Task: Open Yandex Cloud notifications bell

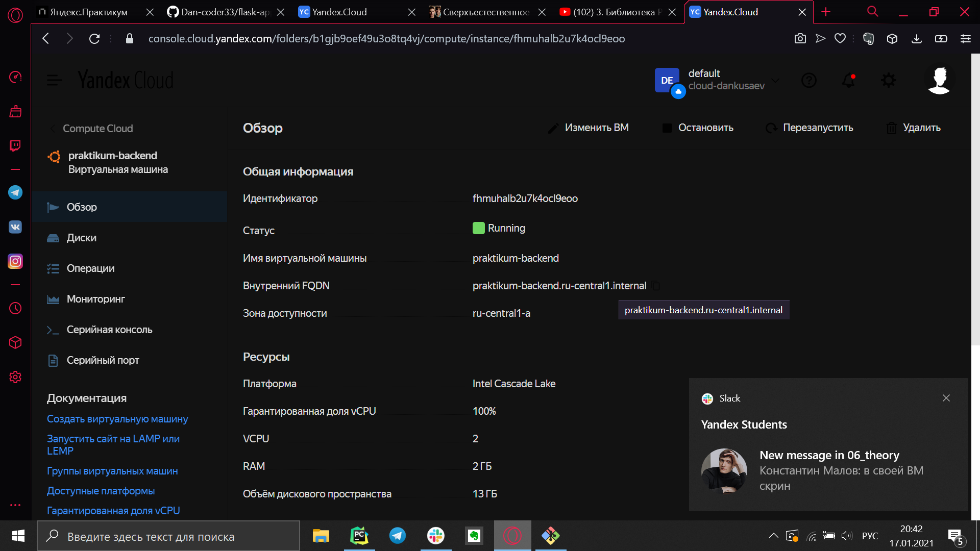Action: point(849,80)
